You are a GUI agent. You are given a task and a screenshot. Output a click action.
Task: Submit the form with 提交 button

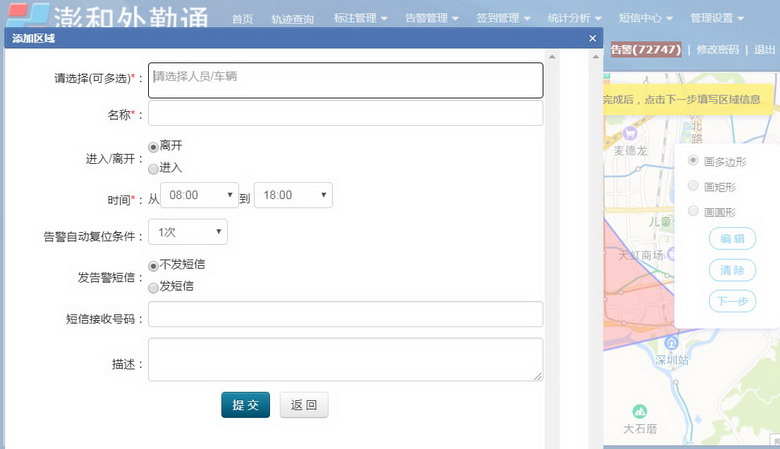click(246, 405)
